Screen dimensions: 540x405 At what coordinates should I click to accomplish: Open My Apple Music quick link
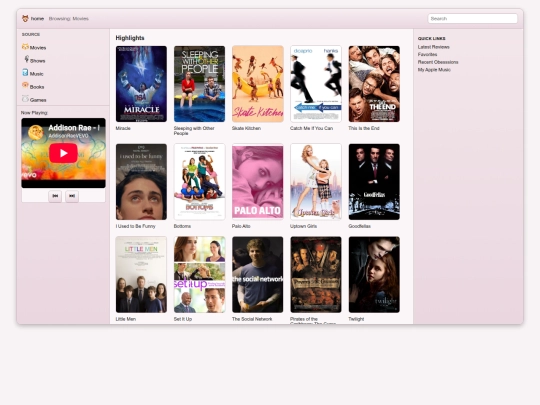[x=434, y=70]
